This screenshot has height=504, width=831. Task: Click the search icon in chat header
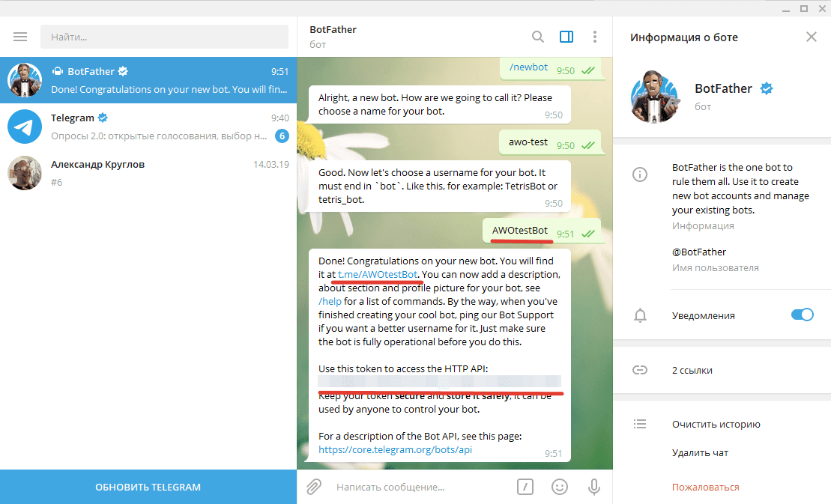point(538,37)
